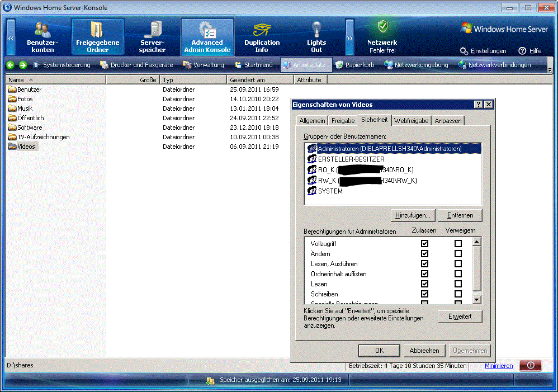Open Hilfe from the header

click(530, 51)
